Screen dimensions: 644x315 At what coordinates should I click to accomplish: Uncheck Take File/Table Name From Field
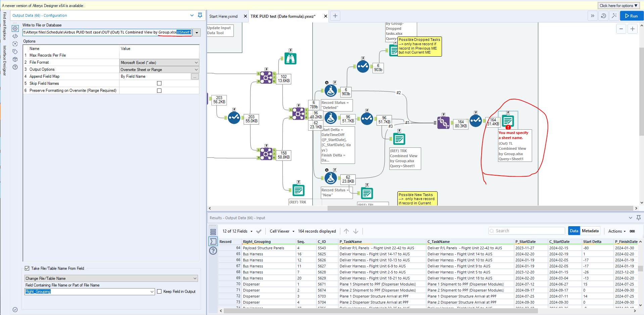[27, 268]
